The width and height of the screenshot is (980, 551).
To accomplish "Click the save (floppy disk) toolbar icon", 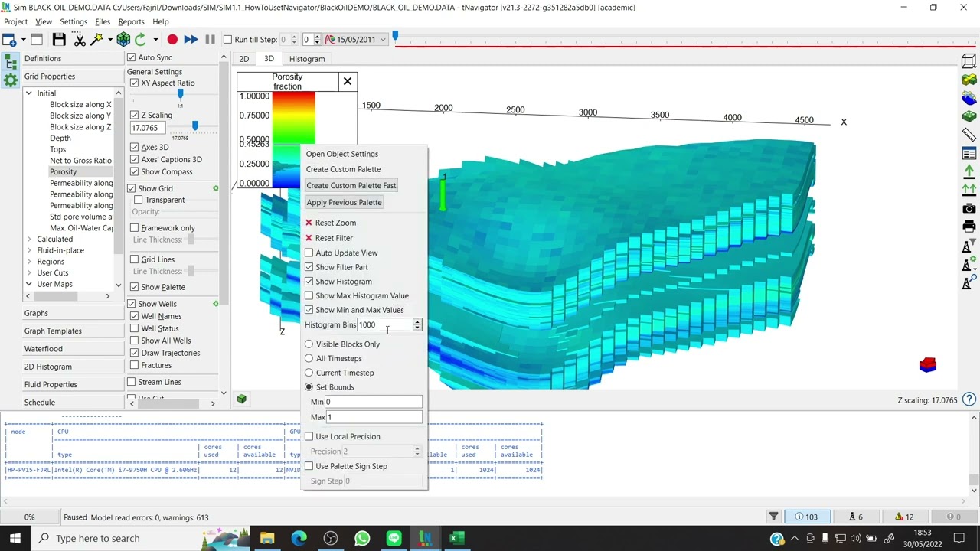I will tap(59, 40).
